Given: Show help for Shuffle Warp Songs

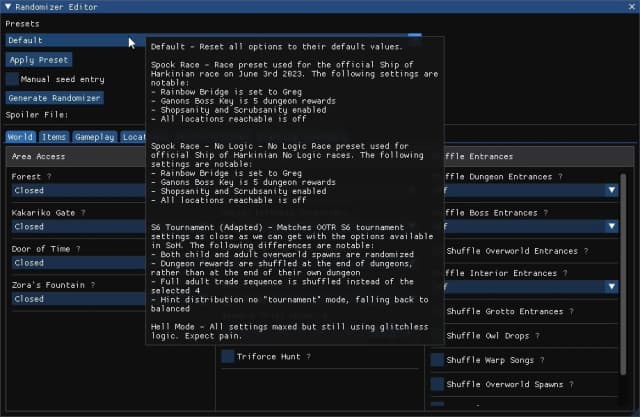Looking at the screenshot, I should [542, 360].
